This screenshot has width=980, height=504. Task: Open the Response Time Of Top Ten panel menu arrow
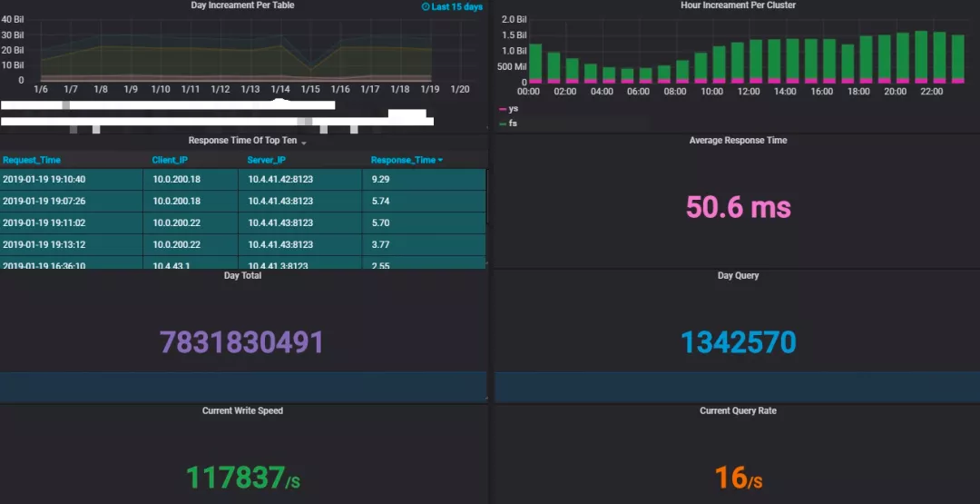[304, 143]
